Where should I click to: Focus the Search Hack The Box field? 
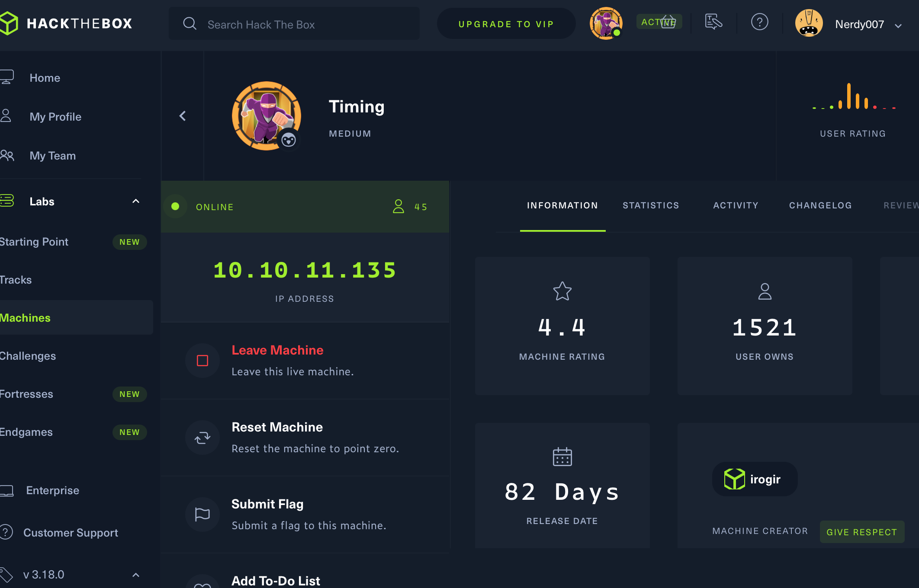click(x=294, y=24)
